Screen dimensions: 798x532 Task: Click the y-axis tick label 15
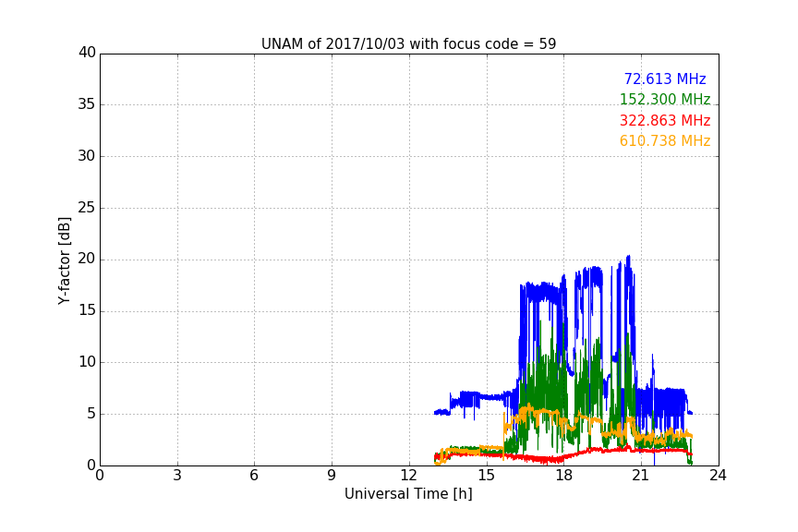point(87,310)
